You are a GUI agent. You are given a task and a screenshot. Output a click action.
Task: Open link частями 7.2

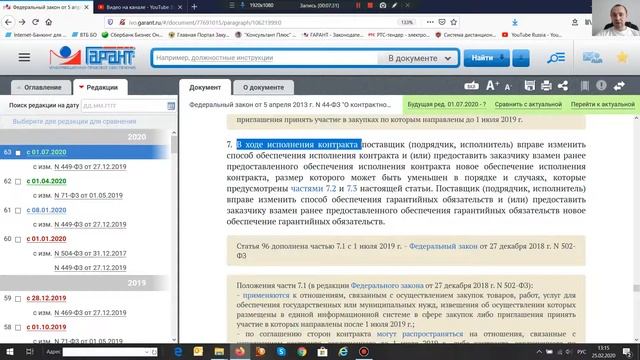313,189
